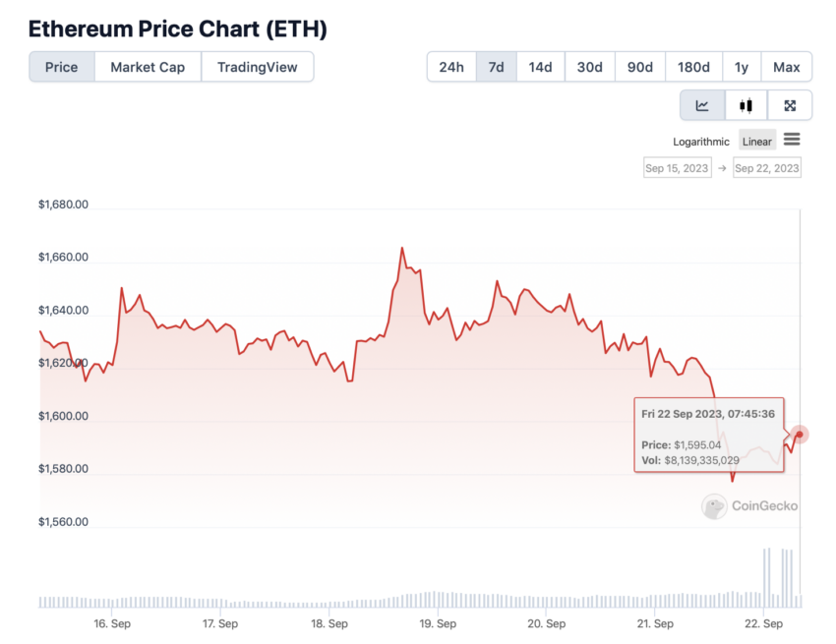836x644 pixels.
Task: Open start date Sep 15, 2023 picker
Action: 677,168
